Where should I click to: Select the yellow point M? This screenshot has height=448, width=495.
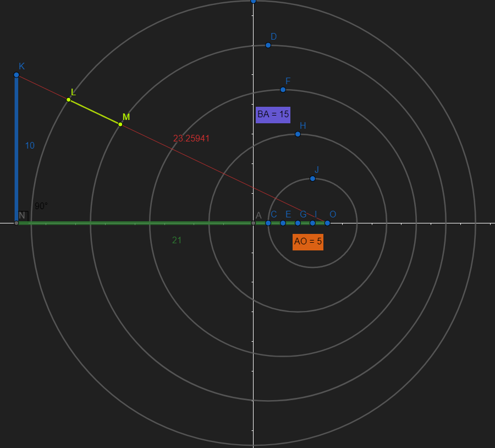click(x=120, y=123)
